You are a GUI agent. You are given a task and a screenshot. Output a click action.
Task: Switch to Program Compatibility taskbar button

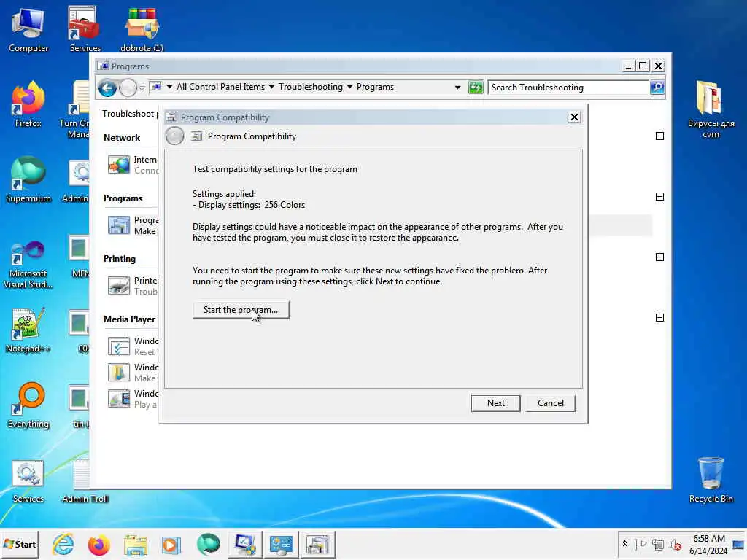pyautogui.click(x=318, y=544)
